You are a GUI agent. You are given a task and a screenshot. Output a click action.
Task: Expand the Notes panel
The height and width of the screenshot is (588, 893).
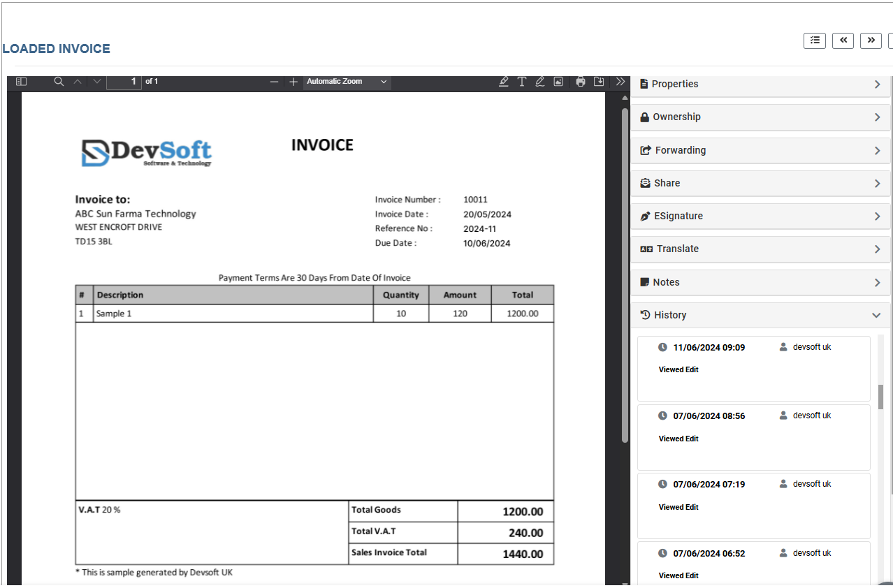point(760,282)
